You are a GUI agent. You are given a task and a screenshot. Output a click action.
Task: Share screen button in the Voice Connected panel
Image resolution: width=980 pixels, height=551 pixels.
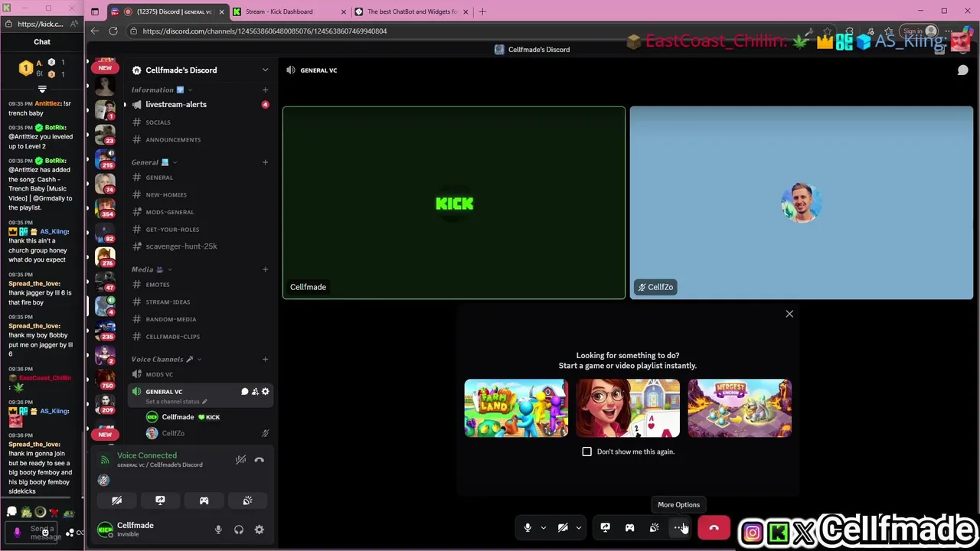tap(160, 500)
